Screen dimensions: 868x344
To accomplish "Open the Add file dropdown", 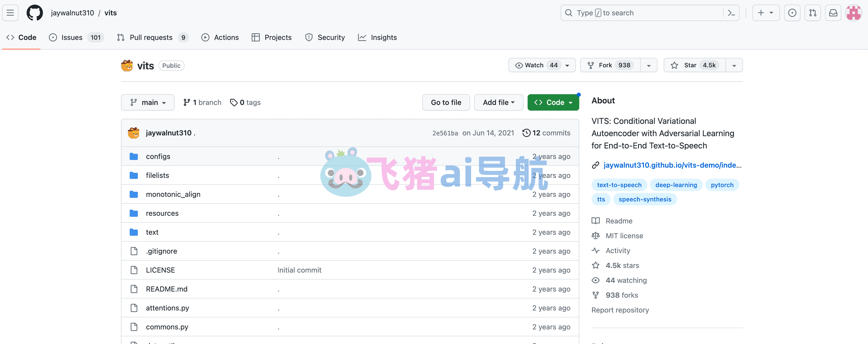I will pyautogui.click(x=498, y=102).
